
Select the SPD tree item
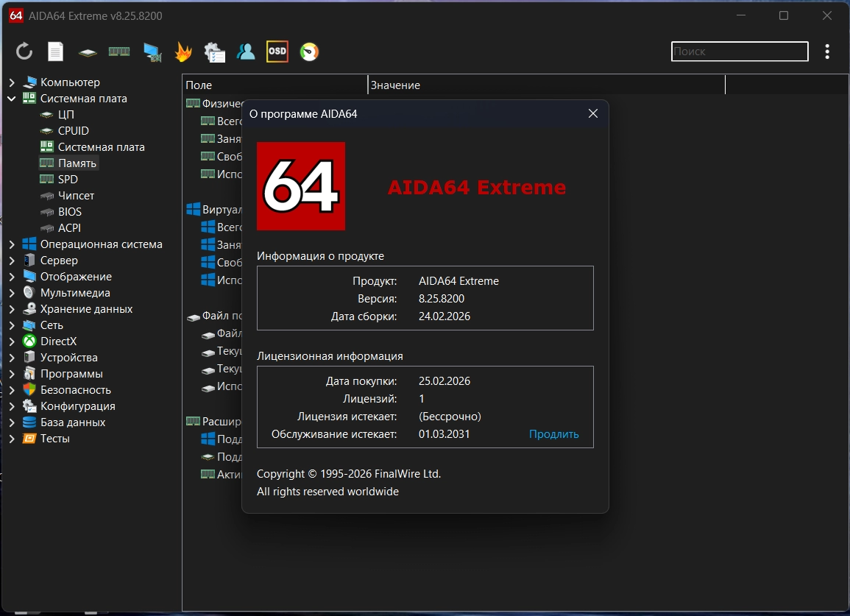(x=68, y=180)
